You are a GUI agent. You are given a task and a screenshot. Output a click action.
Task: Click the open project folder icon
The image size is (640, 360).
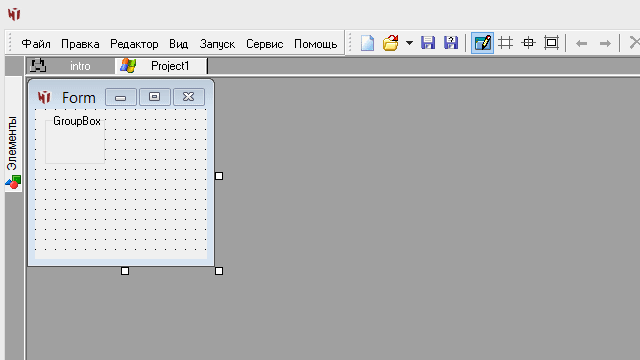coord(391,43)
